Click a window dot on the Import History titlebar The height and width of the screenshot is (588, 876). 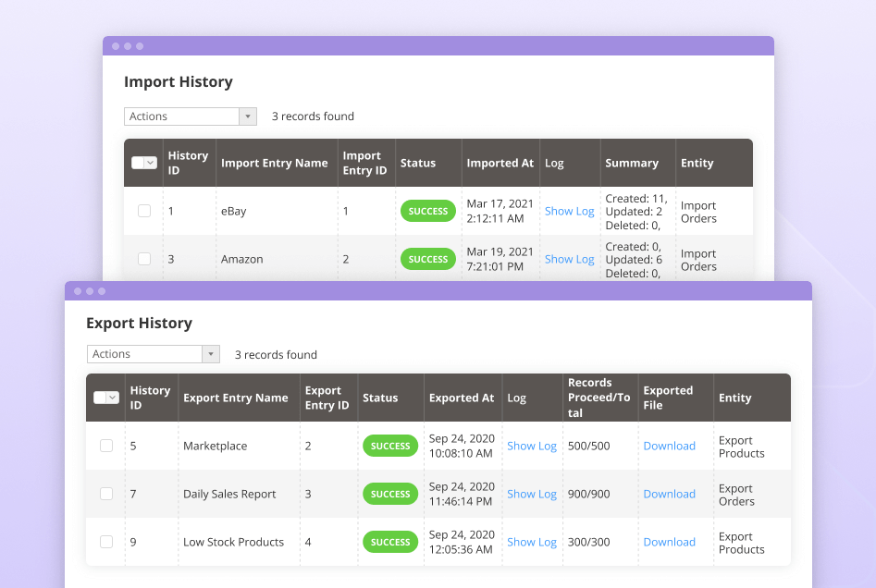[x=115, y=44]
